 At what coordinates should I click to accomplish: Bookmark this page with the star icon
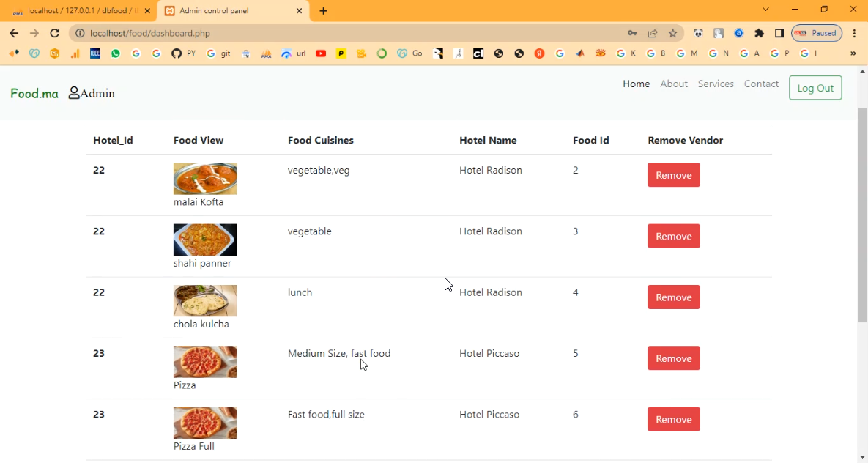point(673,33)
